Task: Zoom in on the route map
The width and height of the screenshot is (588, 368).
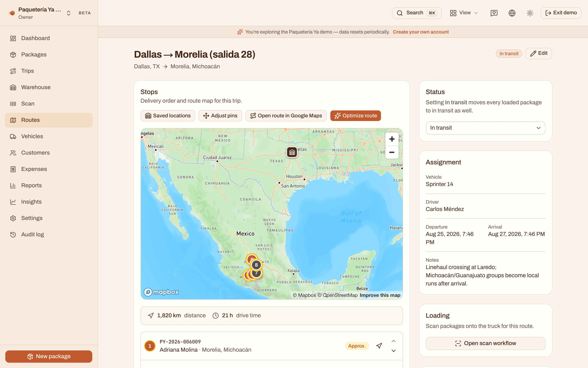Action: (x=392, y=139)
